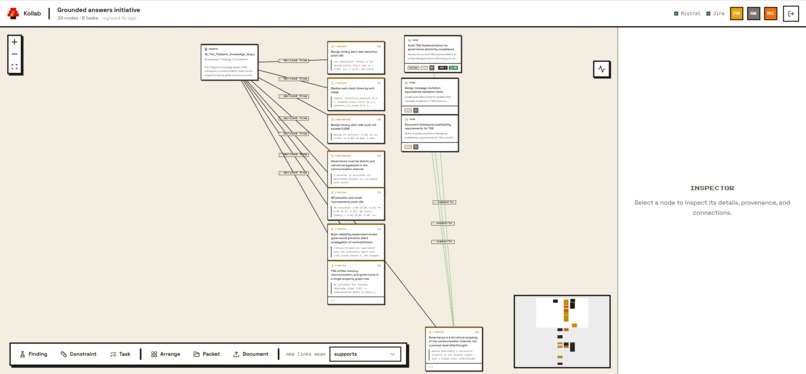806x374 pixels.
Task: Select the Audit TKG implementation task node
Action: coord(433,54)
